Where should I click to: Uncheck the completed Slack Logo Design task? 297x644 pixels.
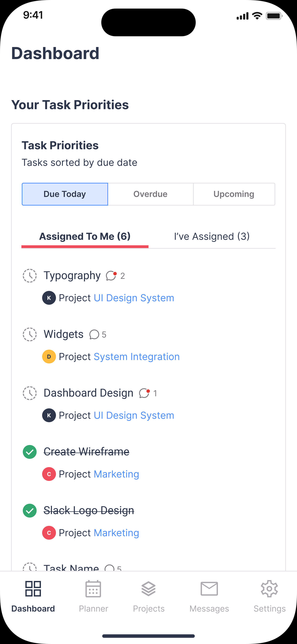coord(30,510)
